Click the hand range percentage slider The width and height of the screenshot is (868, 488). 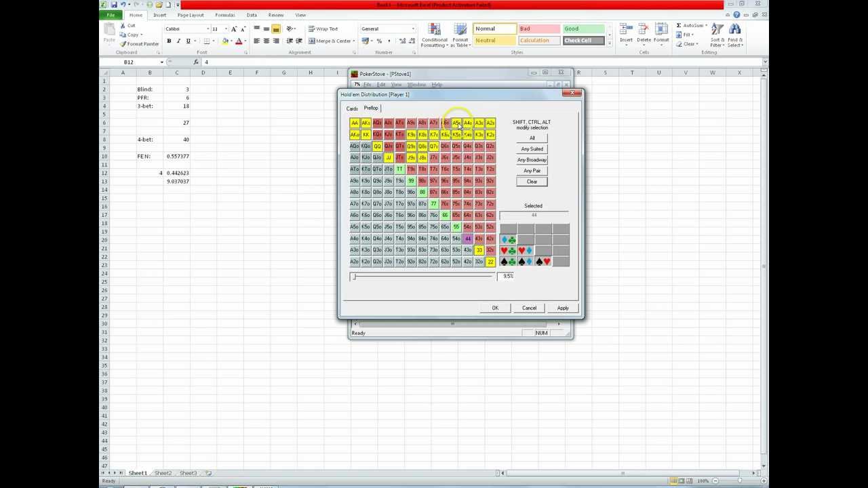click(422, 277)
